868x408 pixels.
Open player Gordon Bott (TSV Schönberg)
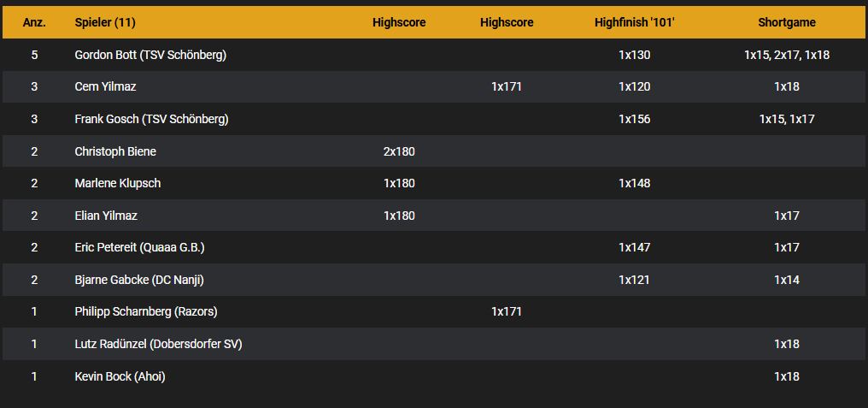click(150, 55)
